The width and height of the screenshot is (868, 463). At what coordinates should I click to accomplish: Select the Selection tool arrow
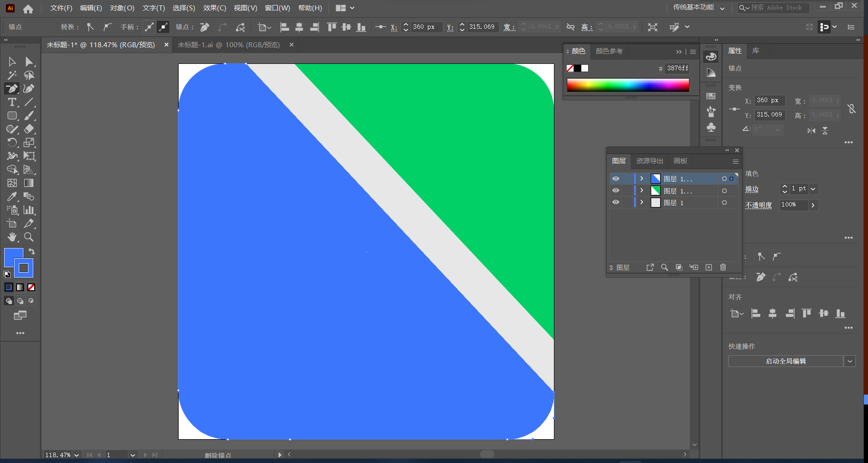pyautogui.click(x=12, y=62)
